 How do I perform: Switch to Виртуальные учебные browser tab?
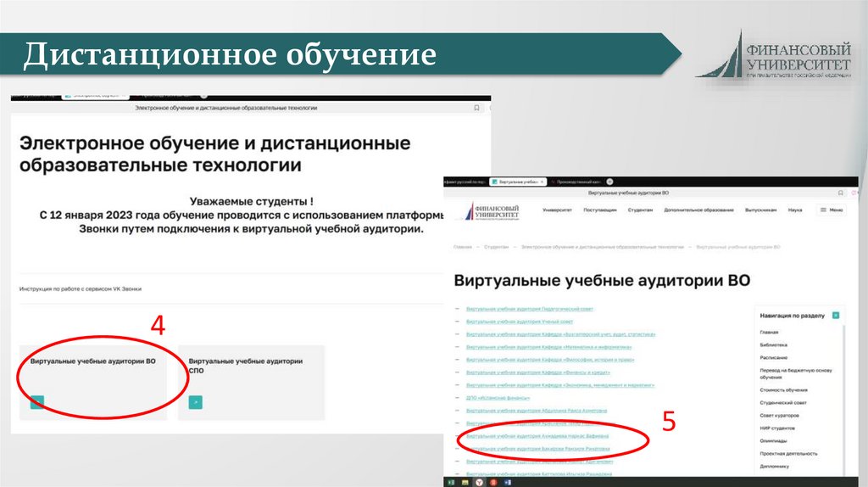516,182
